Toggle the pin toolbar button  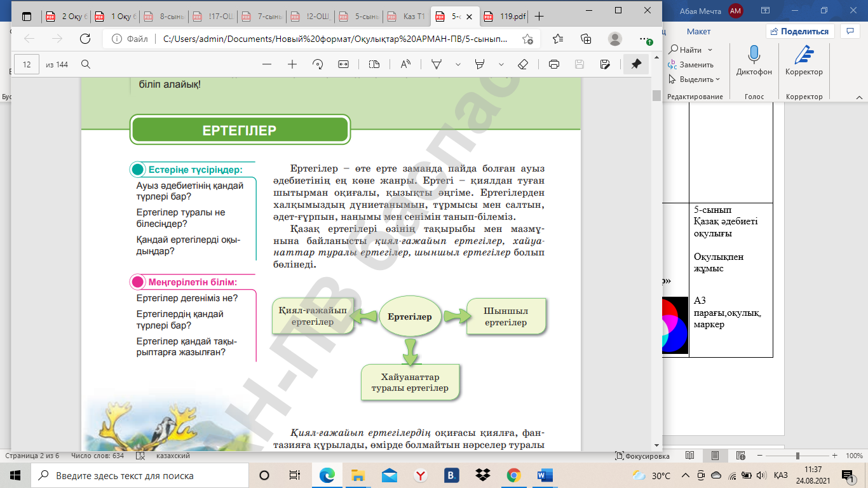635,64
